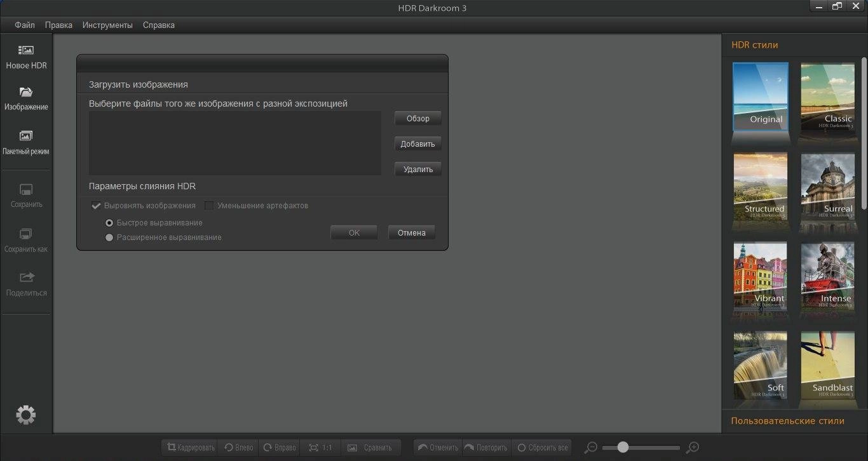
Task: Open settings with the gear icon
Action: pos(26,415)
